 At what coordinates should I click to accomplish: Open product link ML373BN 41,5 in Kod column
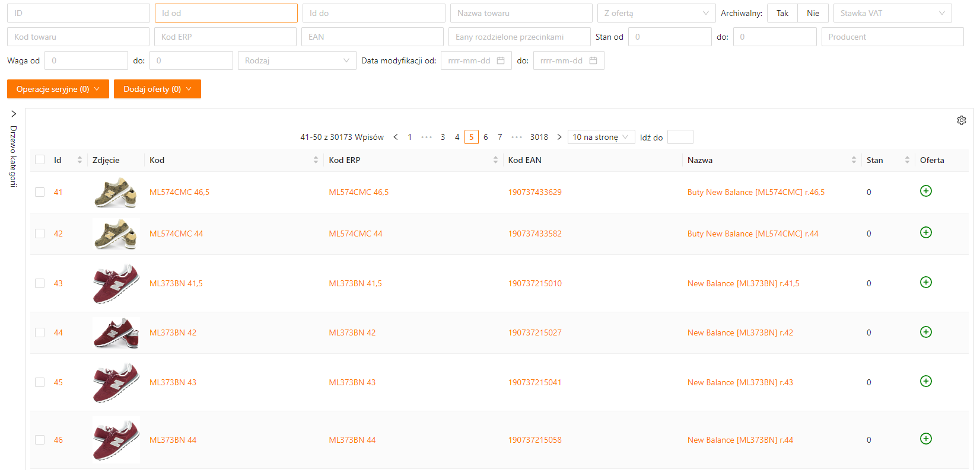(x=176, y=283)
